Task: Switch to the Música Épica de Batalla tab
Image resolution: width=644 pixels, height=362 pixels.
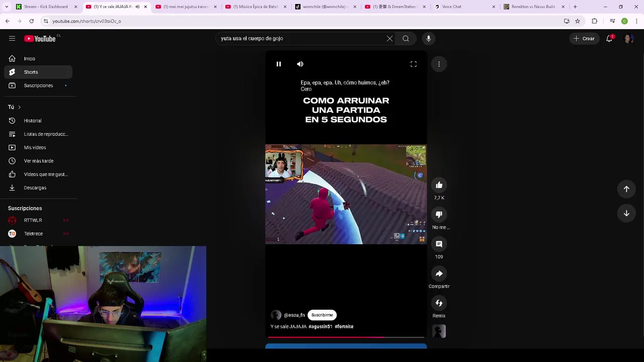Action: (256, 7)
